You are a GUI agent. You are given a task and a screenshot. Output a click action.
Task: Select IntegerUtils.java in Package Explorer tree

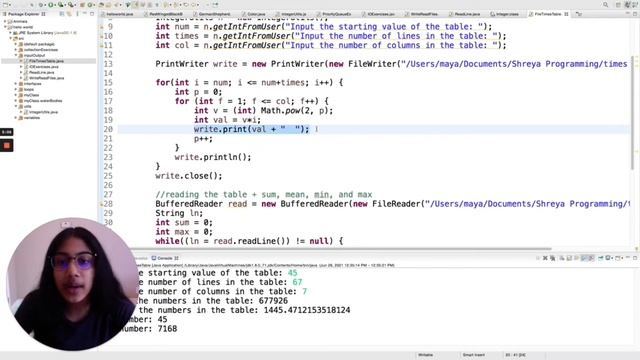[x=43, y=112]
